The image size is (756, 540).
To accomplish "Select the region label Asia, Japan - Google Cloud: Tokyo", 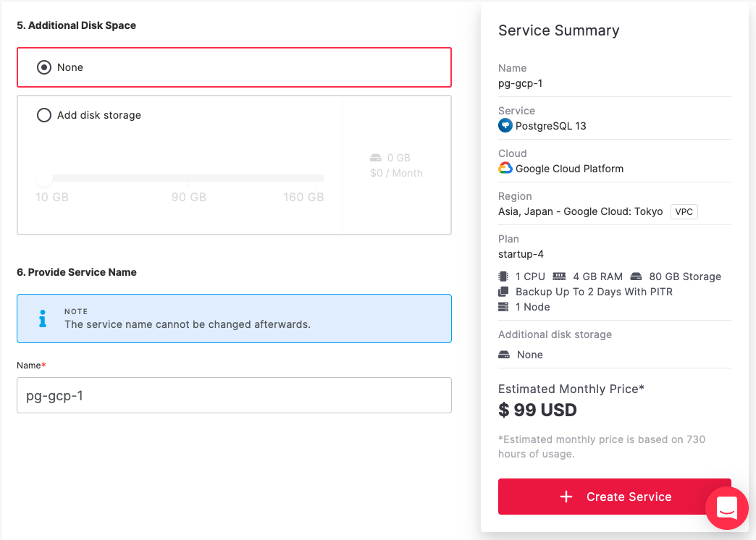I will click(x=579, y=211).
